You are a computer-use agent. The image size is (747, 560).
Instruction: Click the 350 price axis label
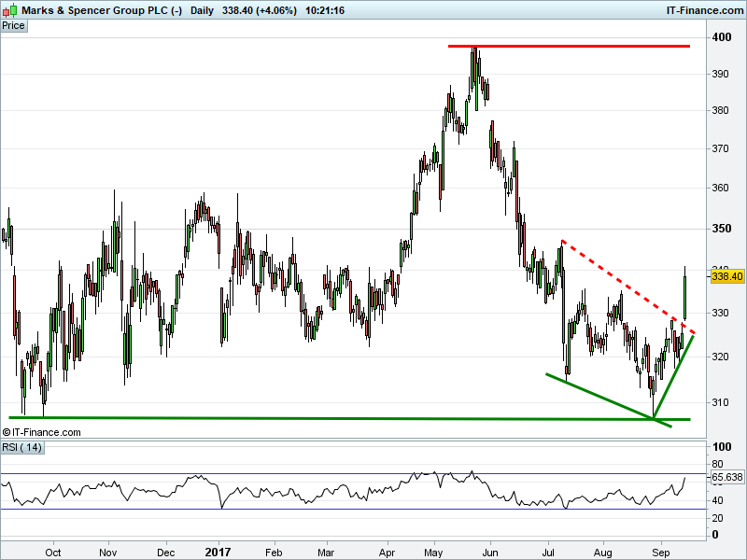[x=721, y=229]
